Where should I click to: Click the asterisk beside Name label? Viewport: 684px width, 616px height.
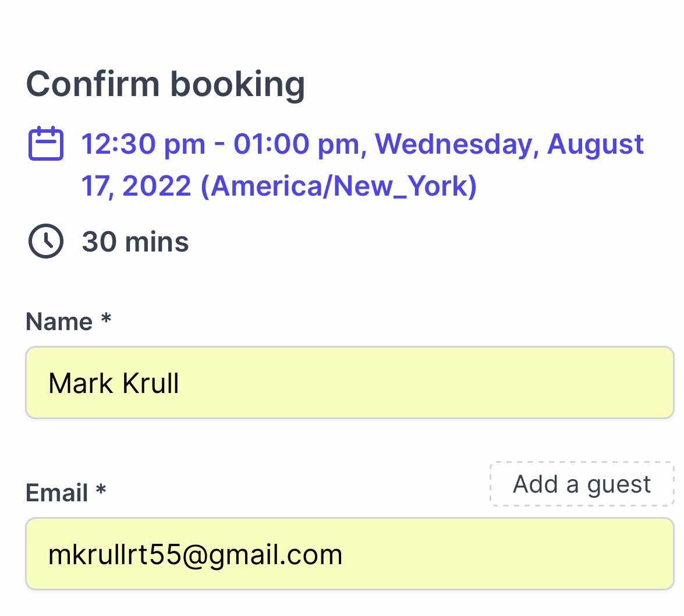pos(106,318)
